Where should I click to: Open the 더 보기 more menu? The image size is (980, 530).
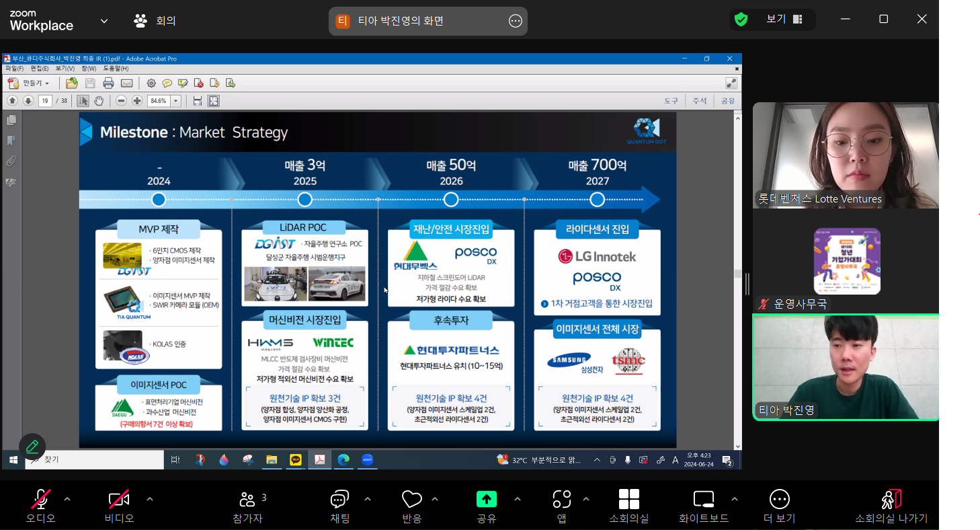tap(780, 506)
